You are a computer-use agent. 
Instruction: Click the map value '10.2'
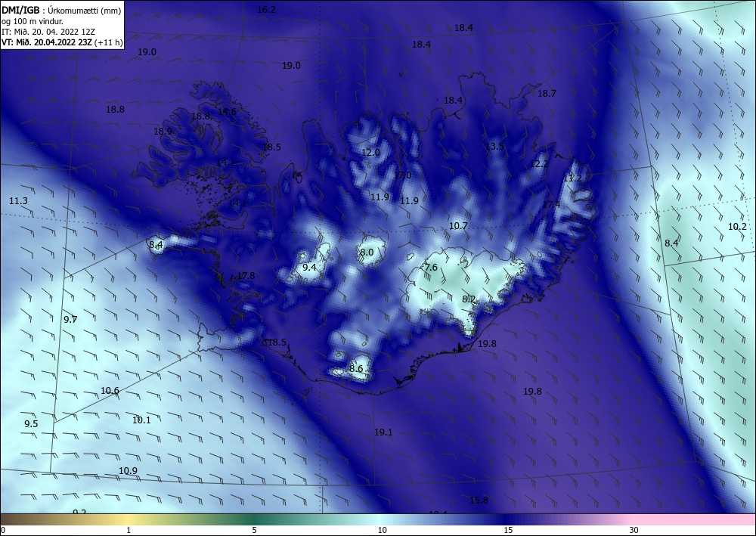737,227
